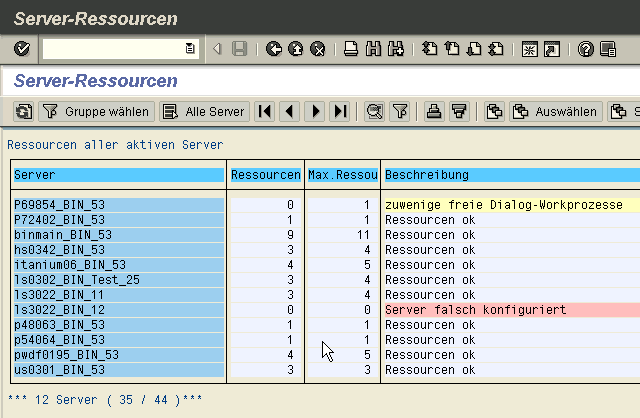The image size is (640, 418).
Task: Go to previous page in application toolbar
Action: click(x=290, y=111)
